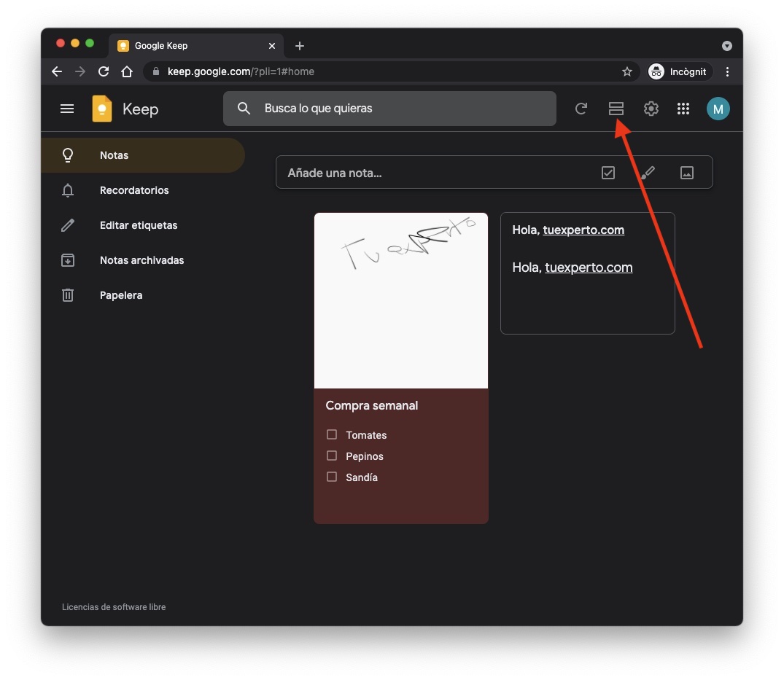The width and height of the screenshot is (784, 680).
Task: Refresh notes with the reload icon
Action: coord(581,109)
